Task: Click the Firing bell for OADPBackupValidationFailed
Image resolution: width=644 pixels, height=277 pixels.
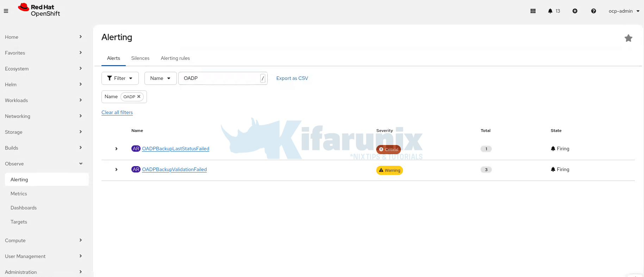Action: click(553, 169)
